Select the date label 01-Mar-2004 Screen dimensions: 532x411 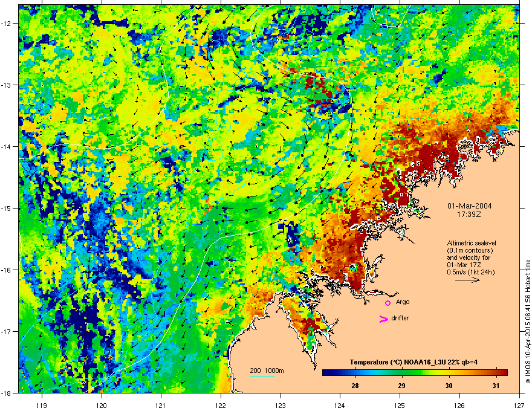pos(469,206)
